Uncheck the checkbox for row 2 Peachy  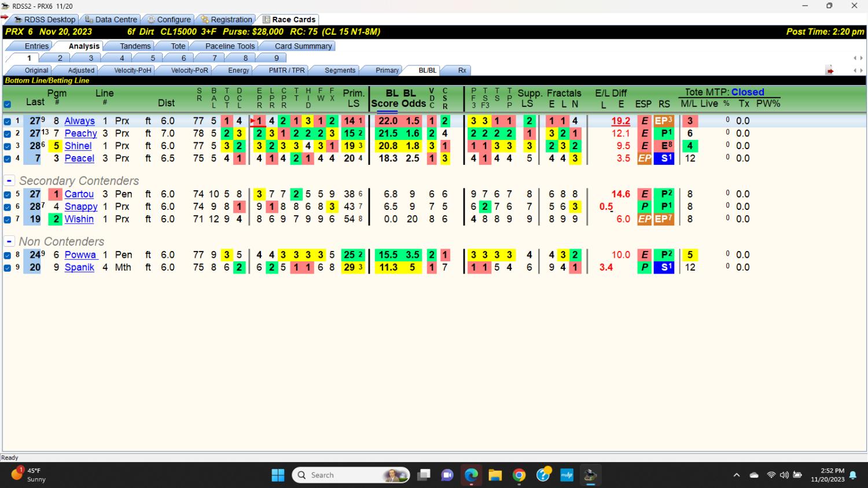pyautogui.click(x=7, y=134)
